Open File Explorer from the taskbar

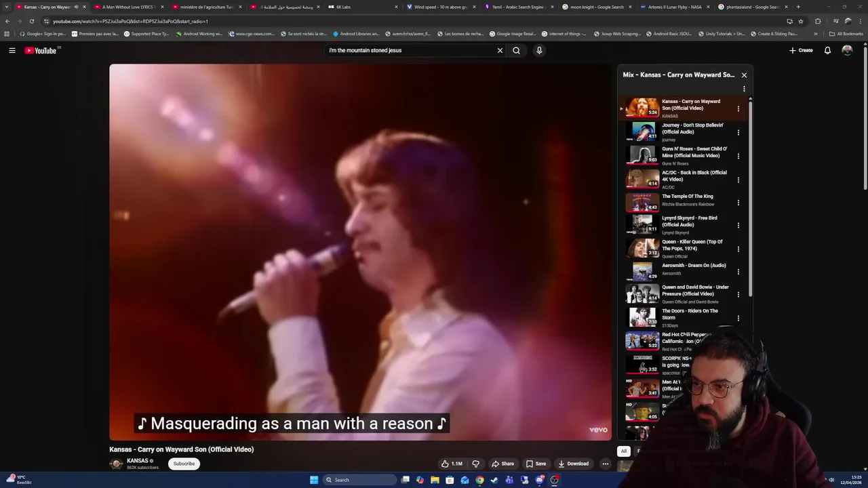tap(435, 480)
